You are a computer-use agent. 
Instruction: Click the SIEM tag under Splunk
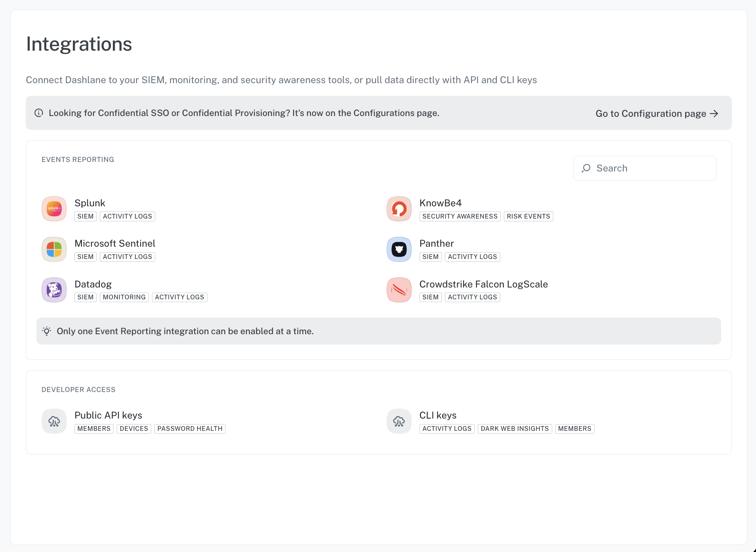[85, 217]
